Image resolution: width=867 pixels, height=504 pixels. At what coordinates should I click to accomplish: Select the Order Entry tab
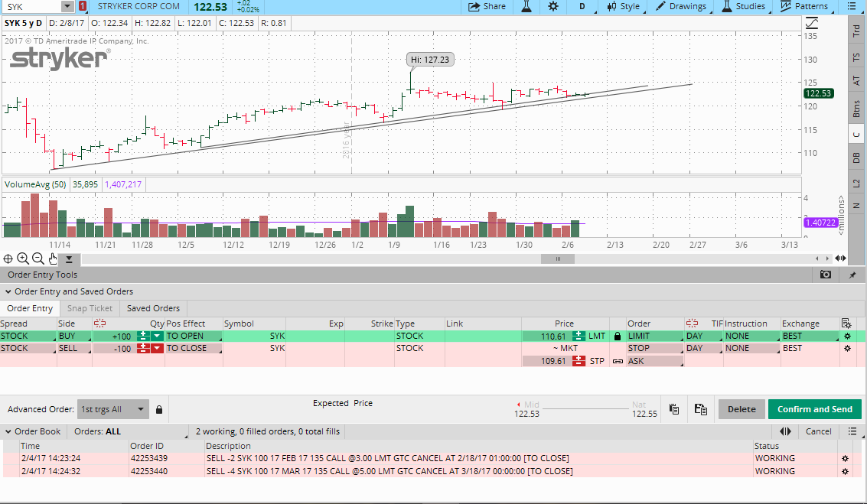click(30, 308)
